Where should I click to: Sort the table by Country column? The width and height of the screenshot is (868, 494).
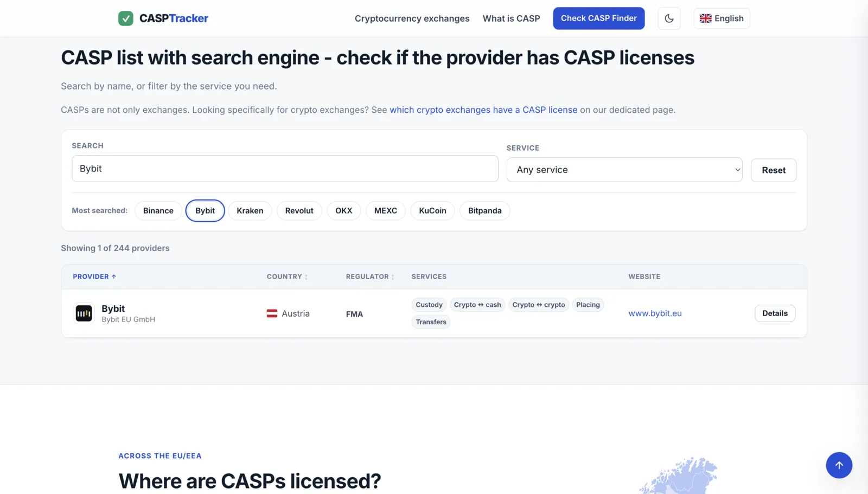287,277
